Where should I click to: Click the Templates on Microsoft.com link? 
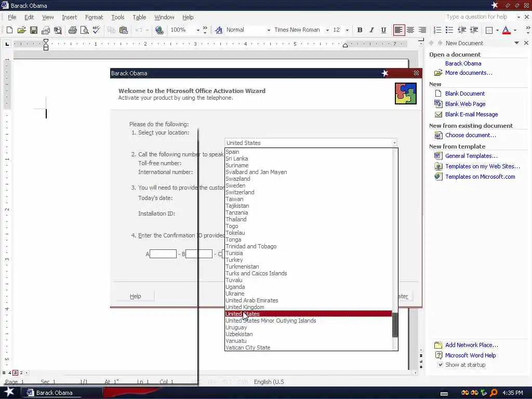[x=480, y=177]
